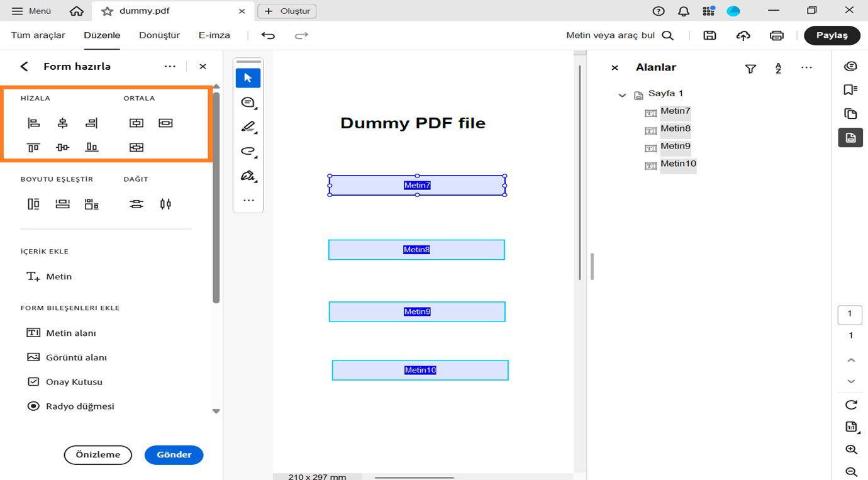The width and height of the screenshot is (868, 480).
Task: Upload the document to the cloud
Action: (743, 35)
